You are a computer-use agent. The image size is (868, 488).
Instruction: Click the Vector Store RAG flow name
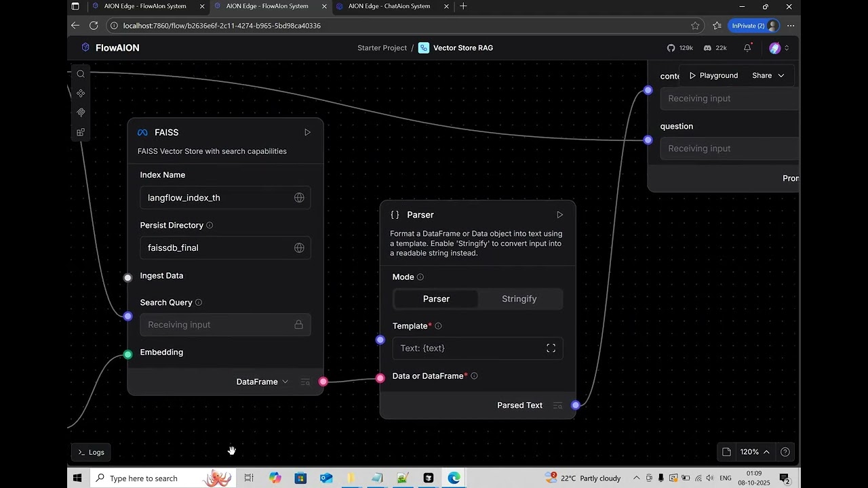point(463,48)
